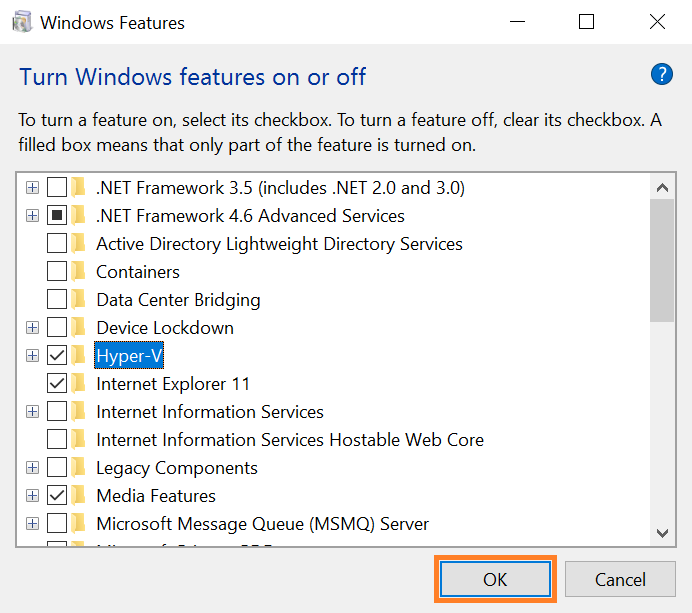Click the folder icon beside Containers
The width and height of the screenshot is (692, 613).
coord(79,272)
